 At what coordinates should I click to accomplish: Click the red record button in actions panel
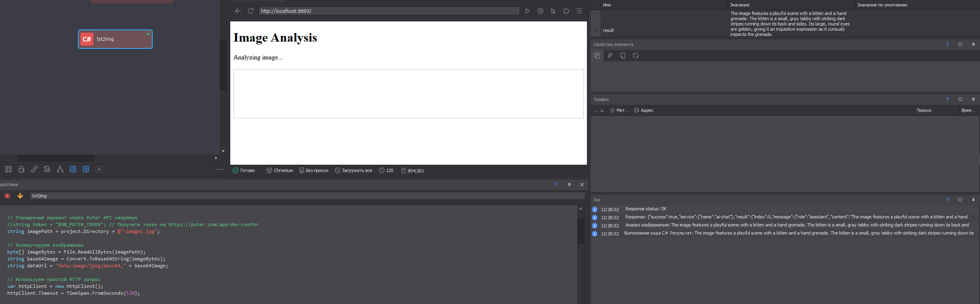(7, 196)
